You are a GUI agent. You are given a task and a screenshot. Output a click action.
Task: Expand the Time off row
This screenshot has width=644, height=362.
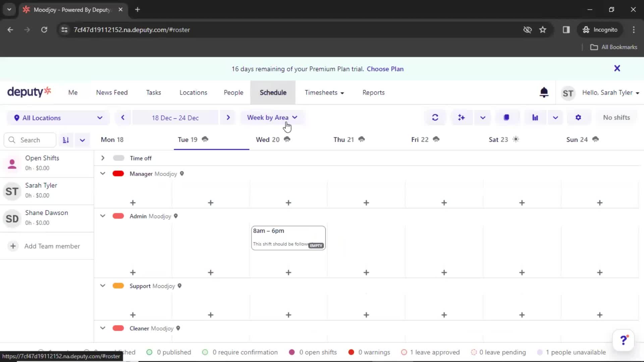coord(103,158)
